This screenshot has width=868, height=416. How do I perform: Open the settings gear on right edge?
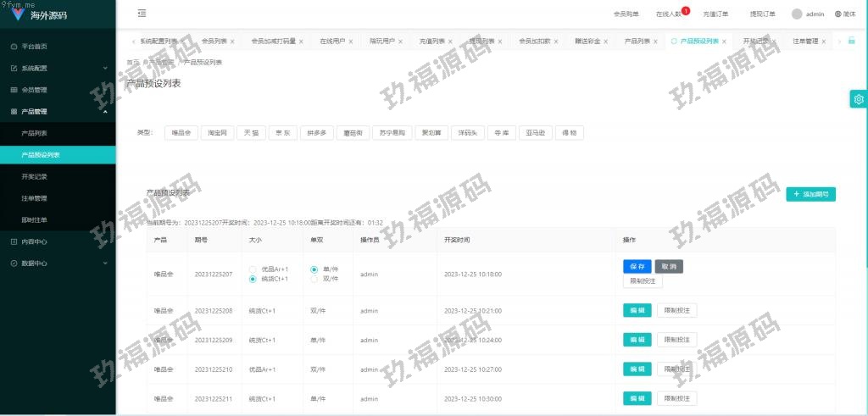click(859, 99)
